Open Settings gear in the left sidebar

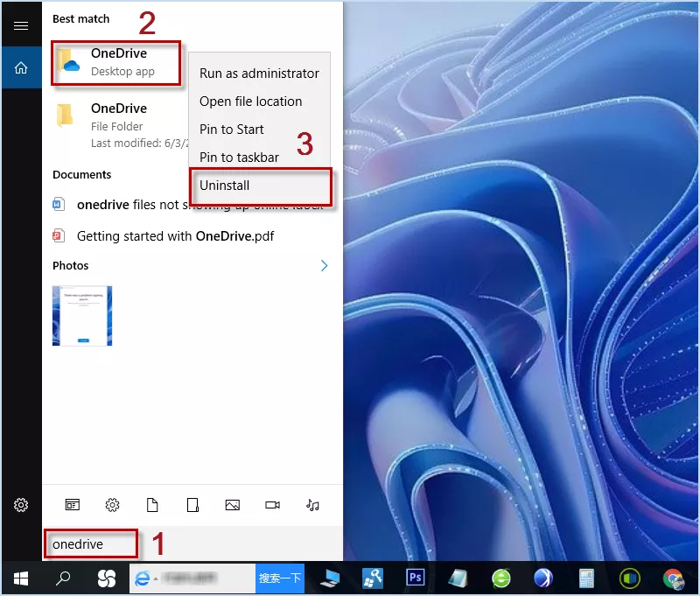[x=21, y=505]
